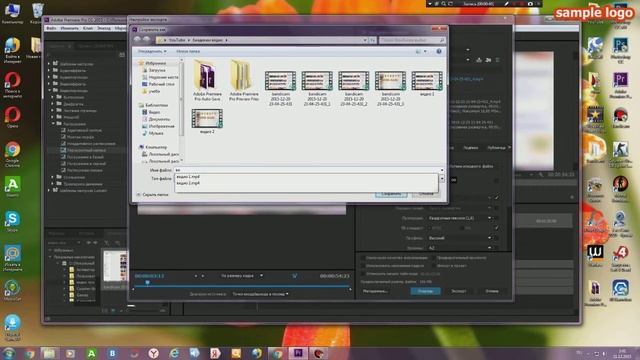Open the file type dropdown
The width and height of the screenshot is (640, 360).
442,179
